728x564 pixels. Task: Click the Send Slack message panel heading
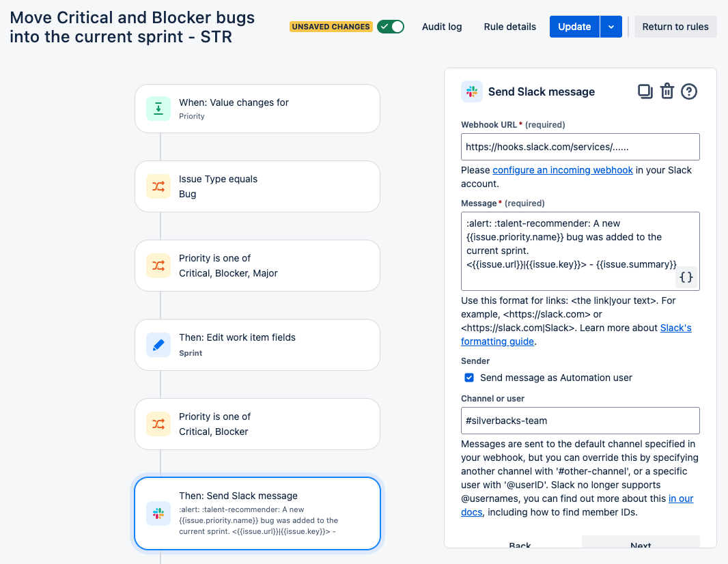point(542,91)
